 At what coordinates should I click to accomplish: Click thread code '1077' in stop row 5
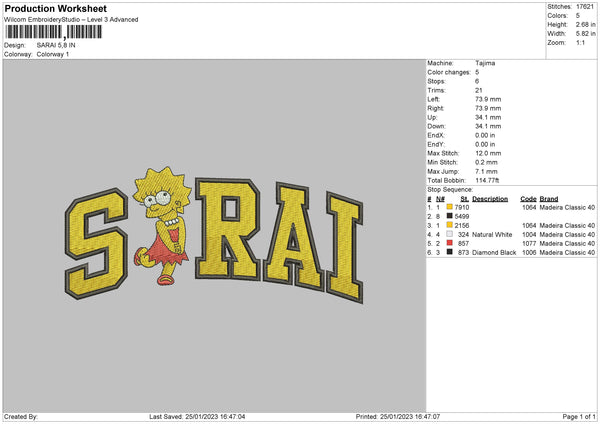pyautogui.click(x=528, y=243)
